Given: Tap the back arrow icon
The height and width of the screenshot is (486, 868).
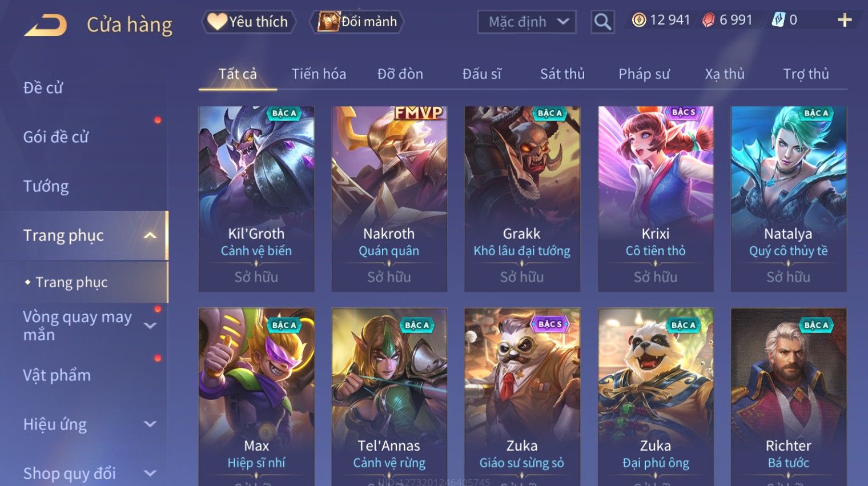Looking at the screenshot, I should (x=45, y=25).
